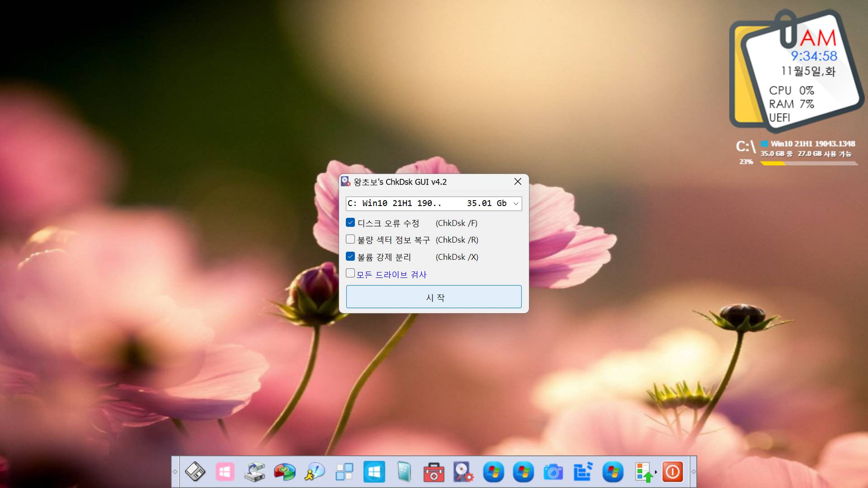This screenshot has height=488, width=868.
Task: Open the pink Windows logo dock icon
Action: tap(225, 472)
